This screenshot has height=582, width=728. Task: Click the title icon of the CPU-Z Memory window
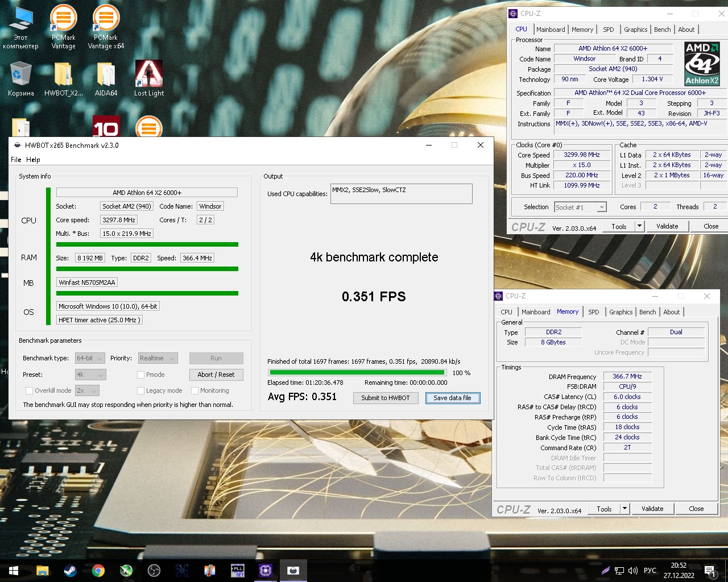499,296
